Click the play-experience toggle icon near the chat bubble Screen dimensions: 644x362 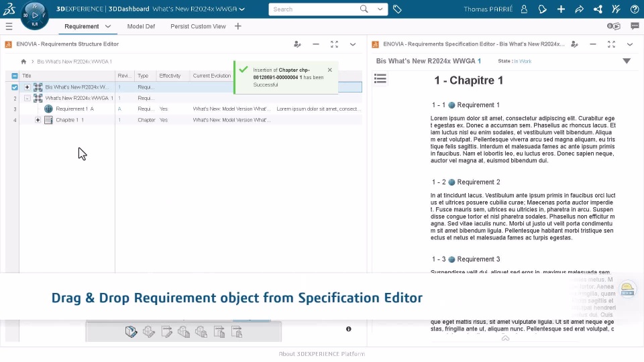coord(614,26)
